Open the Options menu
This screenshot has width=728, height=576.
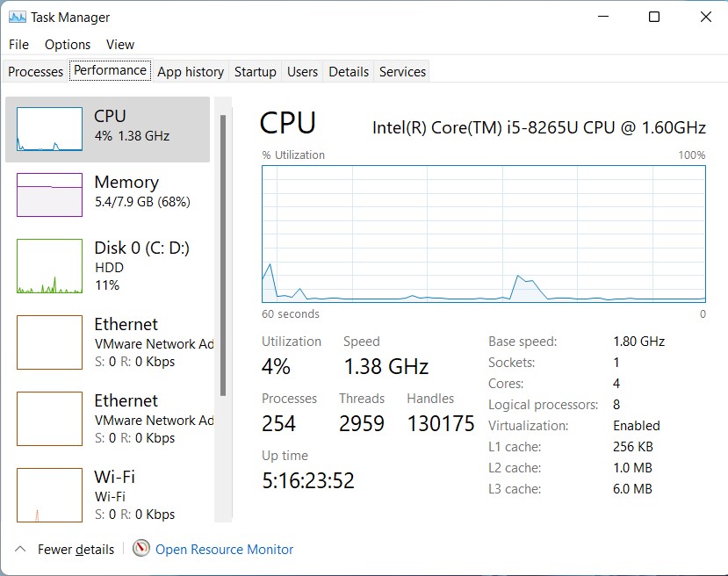point(67,44)
